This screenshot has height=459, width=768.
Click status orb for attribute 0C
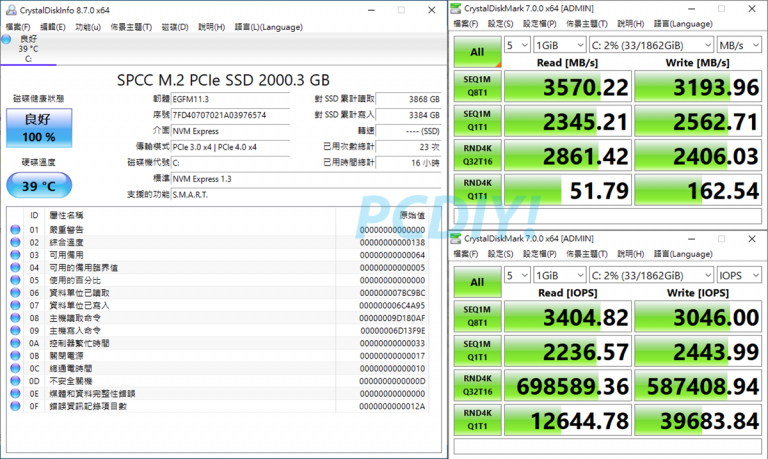[x=15, y=368]
